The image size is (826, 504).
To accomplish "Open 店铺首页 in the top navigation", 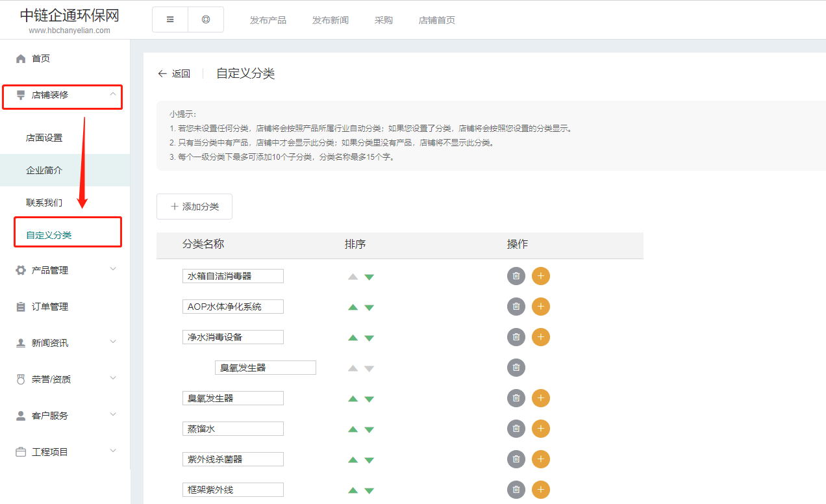I will click(x=436, y=20).
